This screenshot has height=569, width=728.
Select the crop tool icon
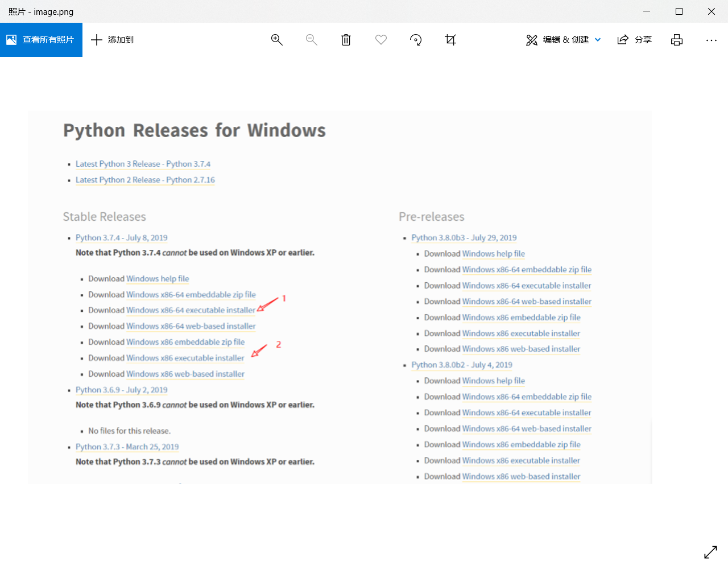tap(450, 40)
